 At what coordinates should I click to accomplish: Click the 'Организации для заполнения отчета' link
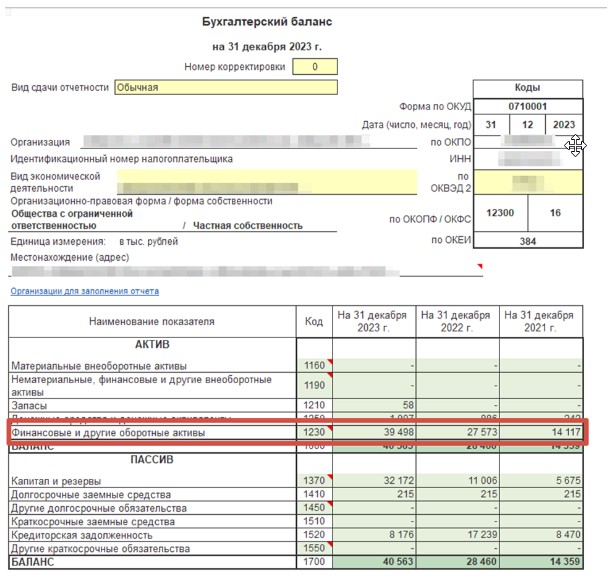click(84, 291)
